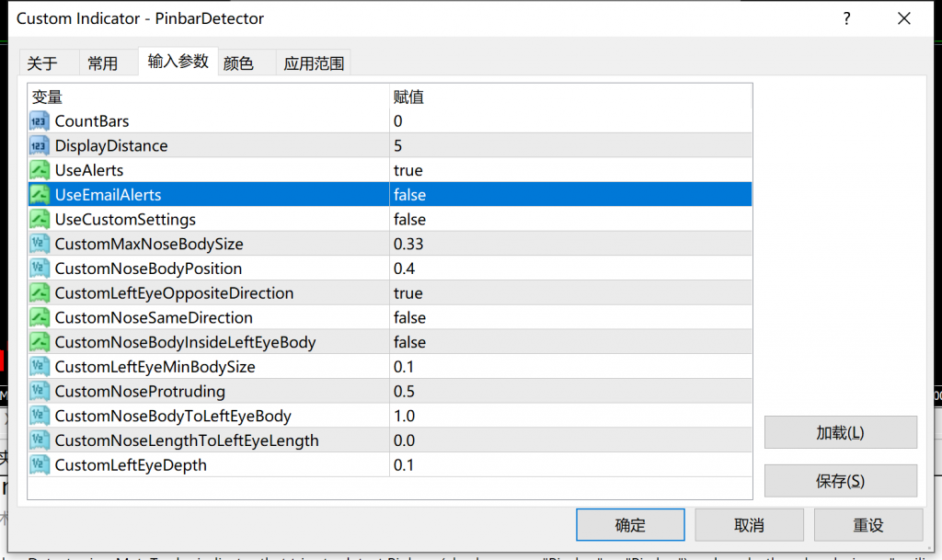Screen dimensions: 942x560
Task: Click the CustomMaxNoseBodySize double icon
Action: click(x=40, y=244)
